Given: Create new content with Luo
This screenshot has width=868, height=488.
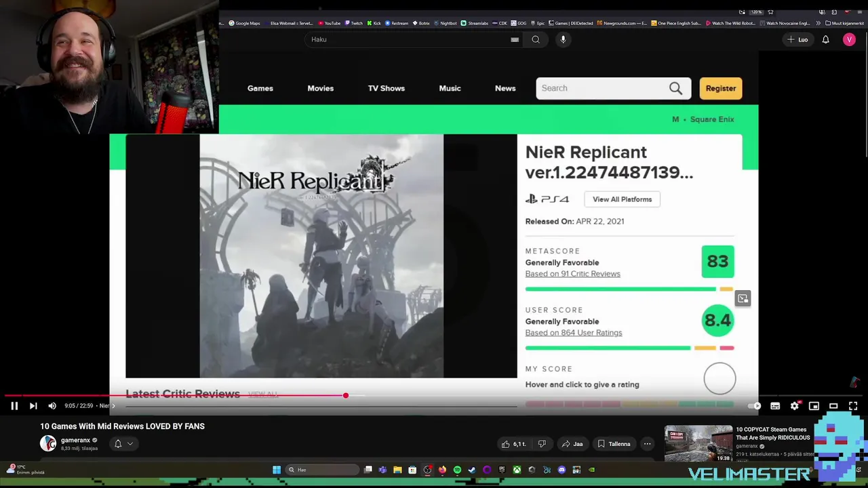Looking at the screenshot, I should [x=797, y=39].
